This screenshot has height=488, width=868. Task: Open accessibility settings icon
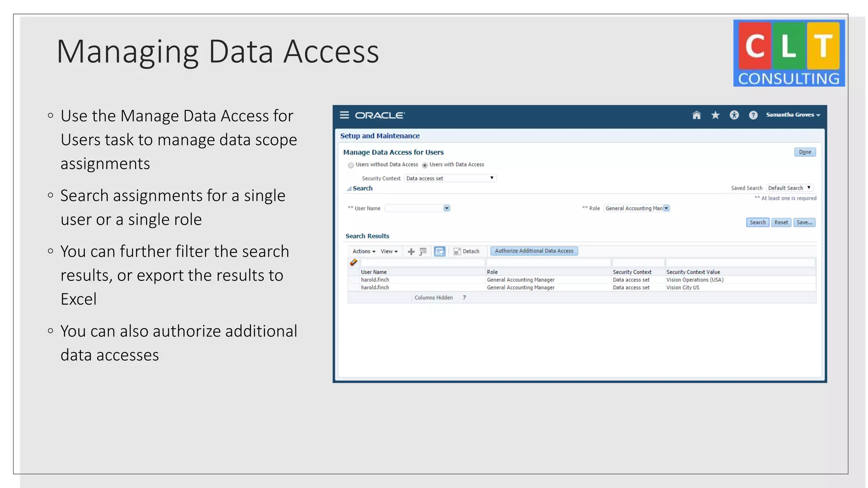(x=734, y=115)
